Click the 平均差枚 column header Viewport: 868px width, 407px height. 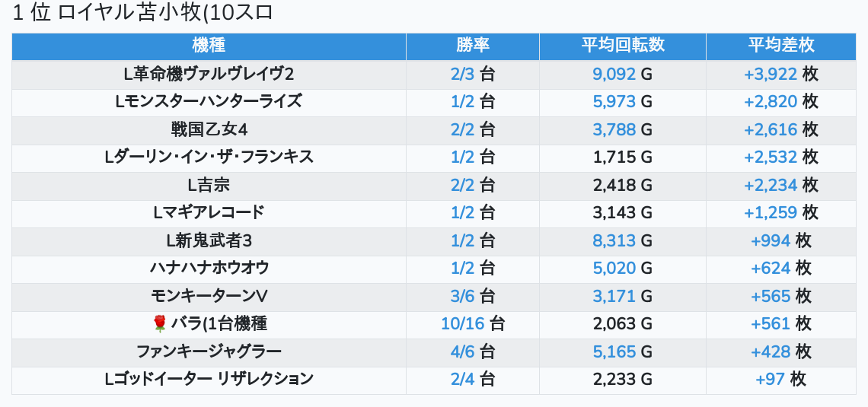780,46
